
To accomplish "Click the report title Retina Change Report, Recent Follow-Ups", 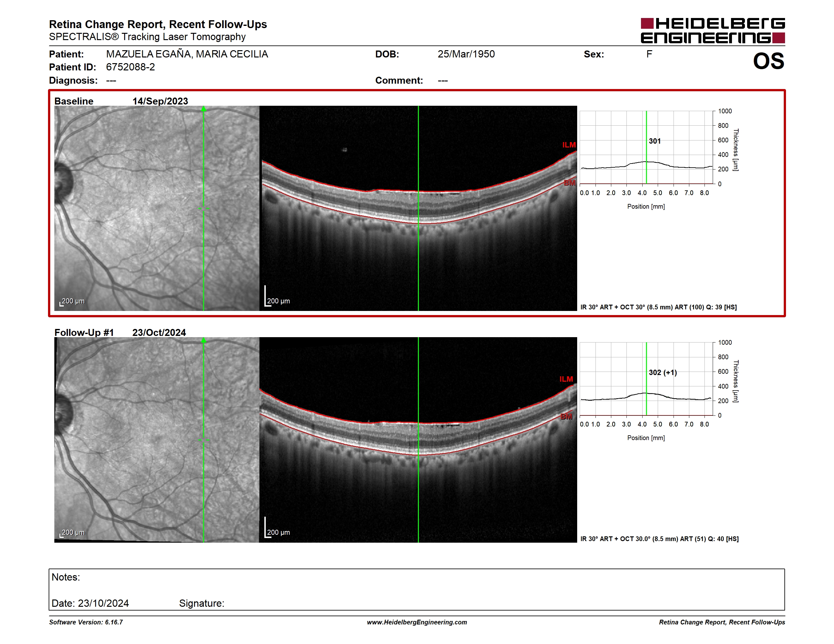I will coord(158,24).
